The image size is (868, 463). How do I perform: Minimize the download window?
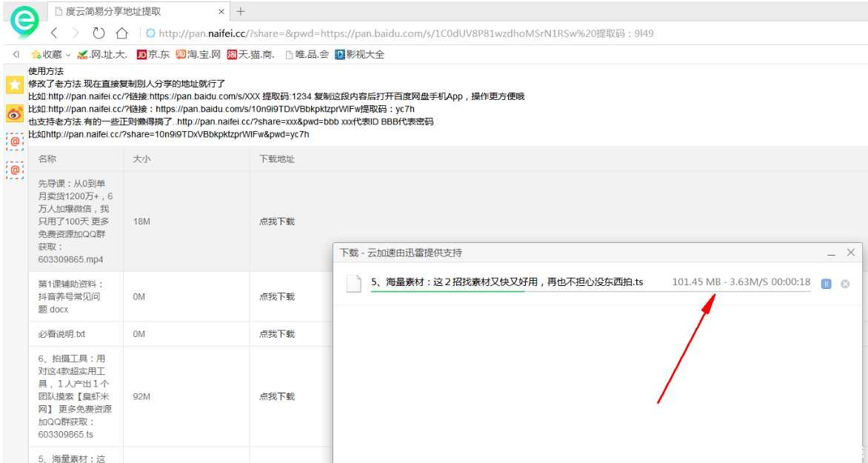(831, 253)
